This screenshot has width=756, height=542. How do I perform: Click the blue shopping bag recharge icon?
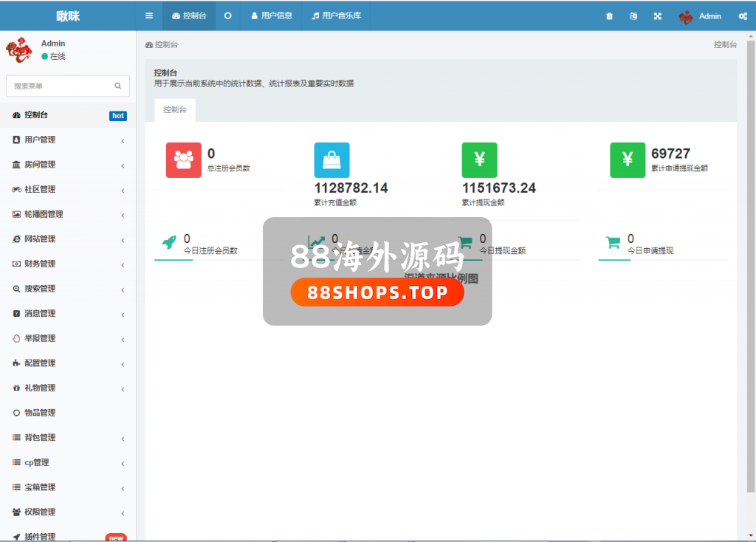pyautogui.click(x=331, y=160)
